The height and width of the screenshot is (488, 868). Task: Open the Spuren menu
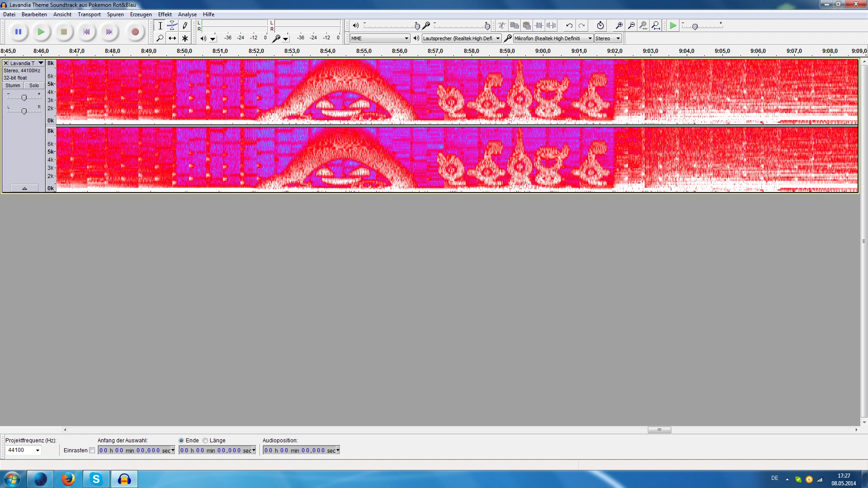(115, 14)
